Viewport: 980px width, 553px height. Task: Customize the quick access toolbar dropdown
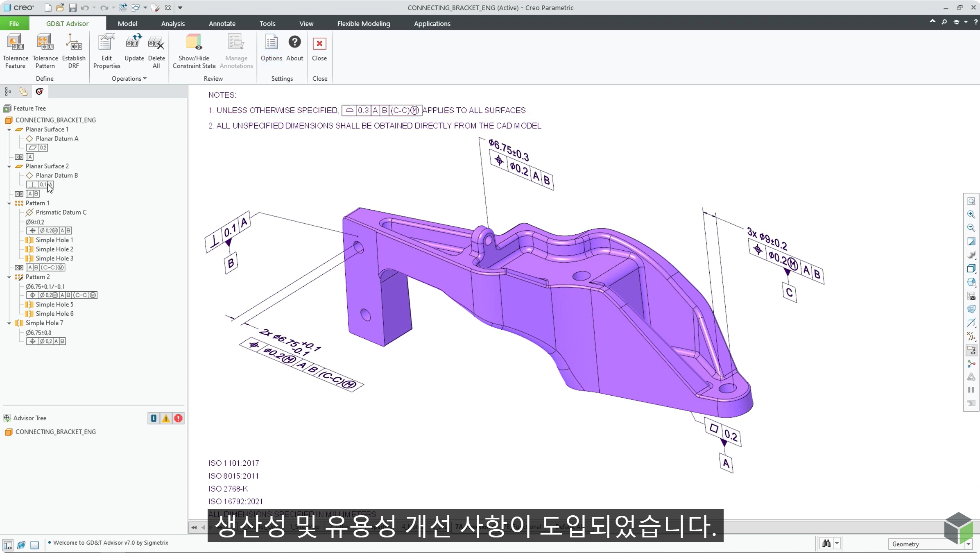pyautogui.click(x=180, y=8)
